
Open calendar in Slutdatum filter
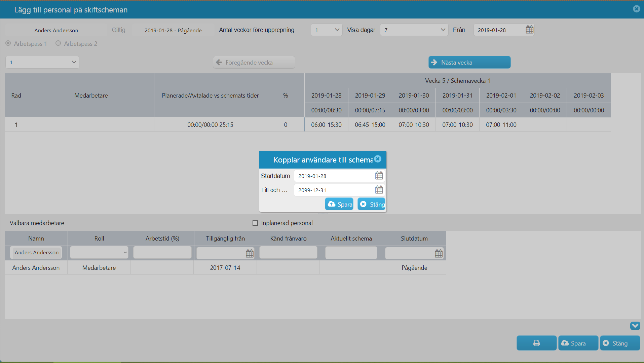[439, 253]
